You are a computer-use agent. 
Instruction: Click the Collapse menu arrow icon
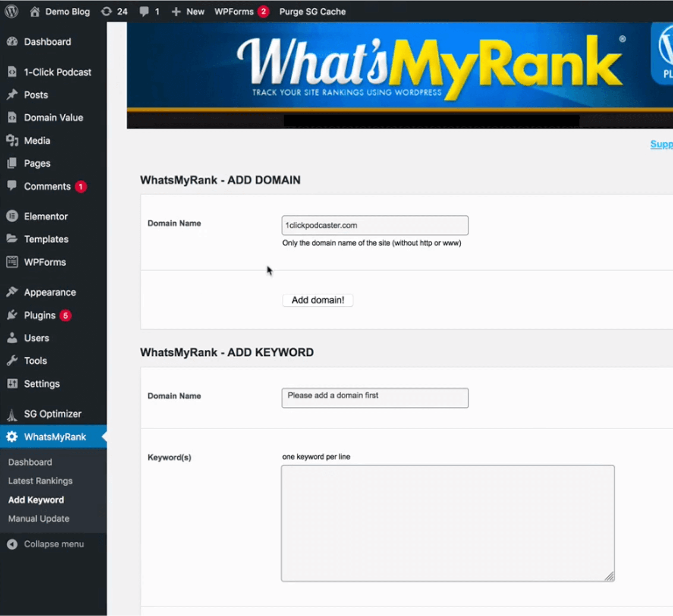coord(12,544)
